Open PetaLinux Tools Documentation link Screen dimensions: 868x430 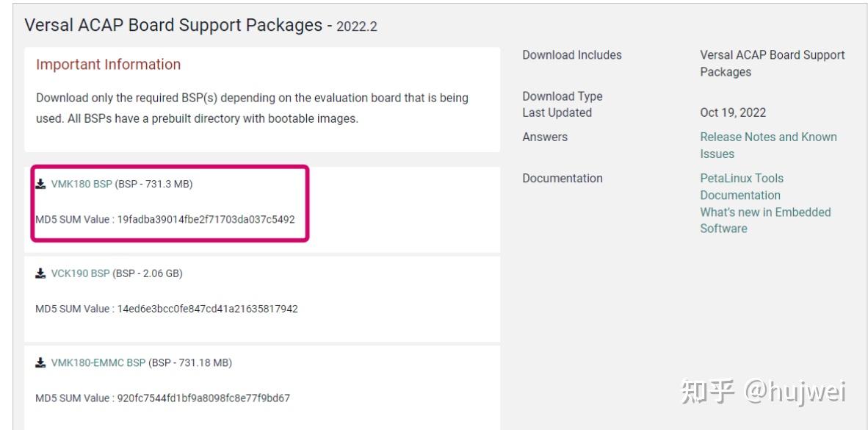[742, 187]
